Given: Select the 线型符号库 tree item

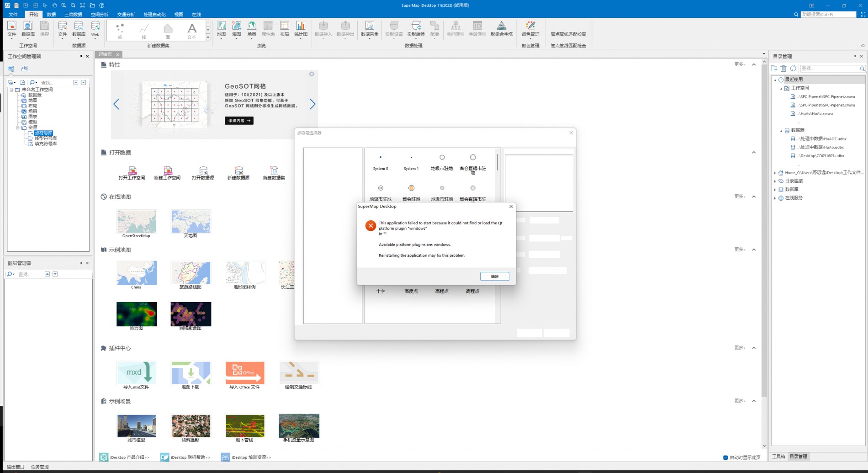Looking at the screenshot, I should point(45,138).
